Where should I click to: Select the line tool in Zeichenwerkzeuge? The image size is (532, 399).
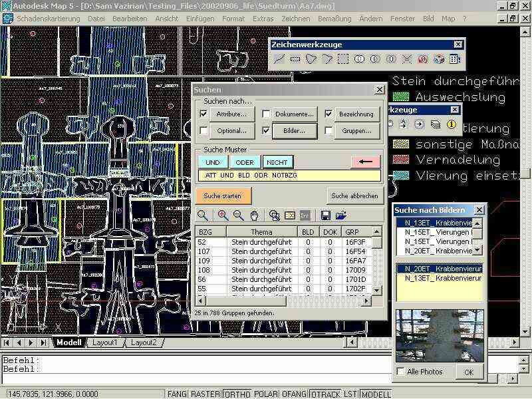pyautogui.click(x=279, y=59)
